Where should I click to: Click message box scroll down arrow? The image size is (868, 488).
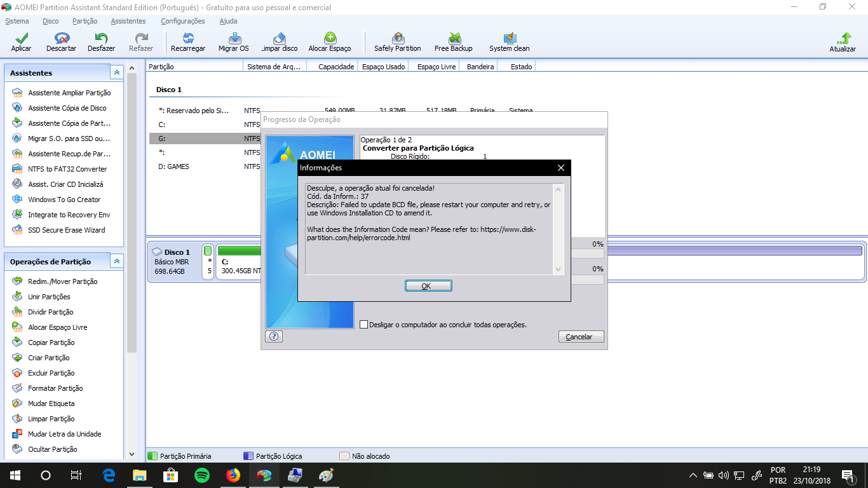(x=559, y=269)
